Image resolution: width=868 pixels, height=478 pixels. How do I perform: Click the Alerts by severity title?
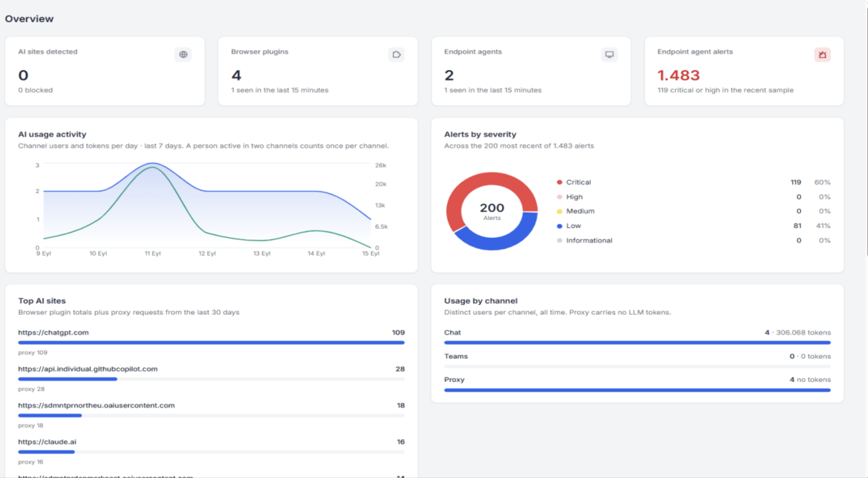point(480,134)
